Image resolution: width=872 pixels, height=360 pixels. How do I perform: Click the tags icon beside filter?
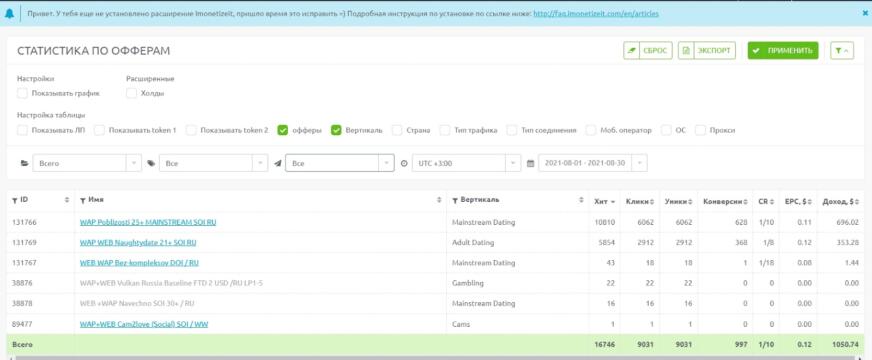tap(151, 164)
